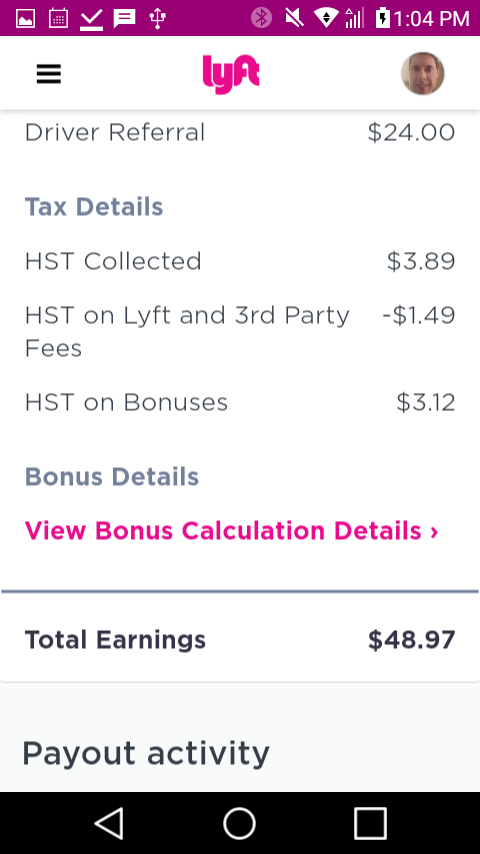Screen dimensions: 480x854
Task: Tap the Android back button
Action: (x=109, y=823)
